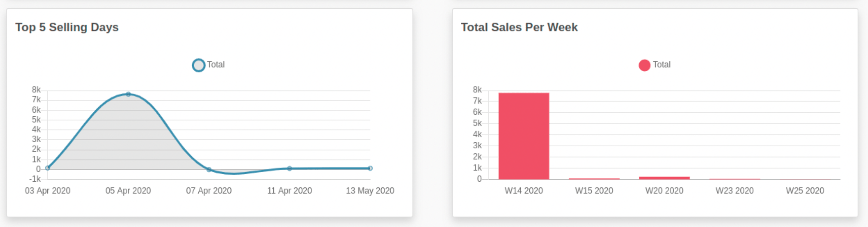Click data point at 07 Apr 2020
Screen dimensions: 868x227
209,170
